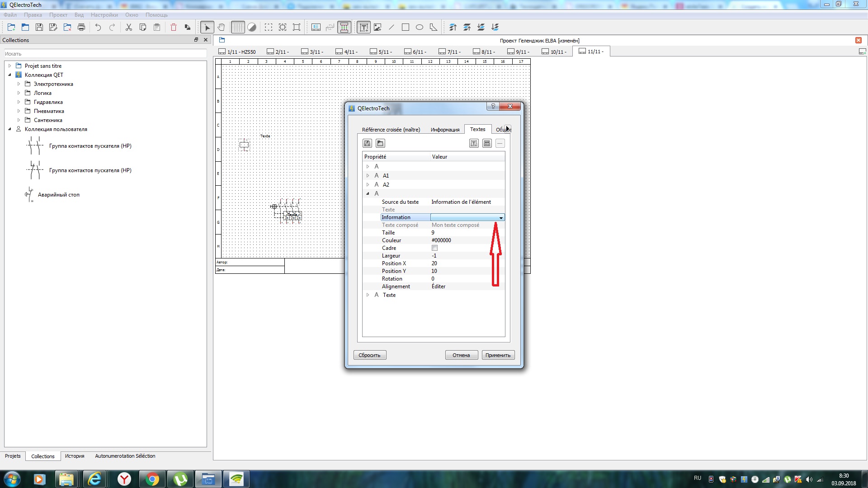Toggle the background color toolbar button
The height and width of the screenshot is (488, 868).
(252, 28)
